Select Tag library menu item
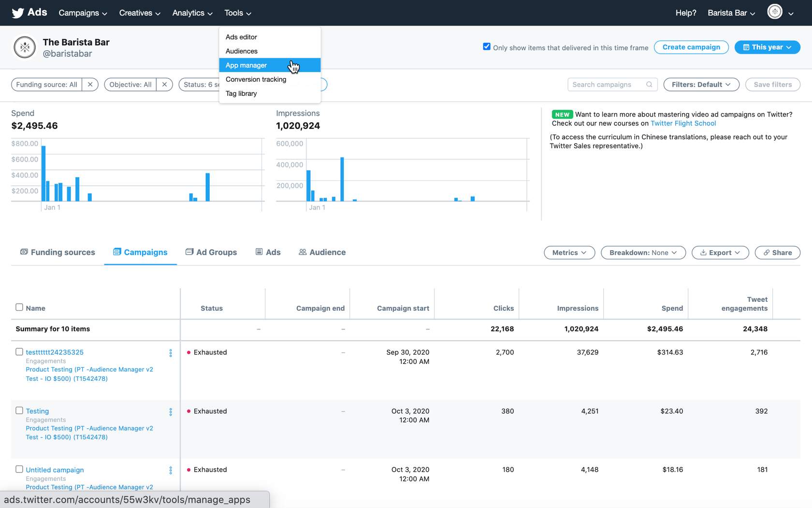Image resolution: width=812 pixels, height=508 pixels. [x=270, y=93]
